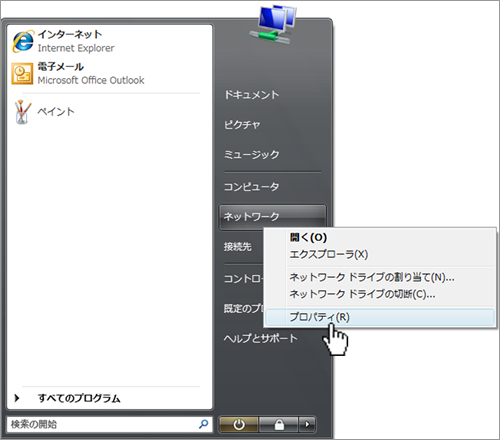
Task: Click the インターネット label text
Action: pyautogui.click(x=70, y=34)
